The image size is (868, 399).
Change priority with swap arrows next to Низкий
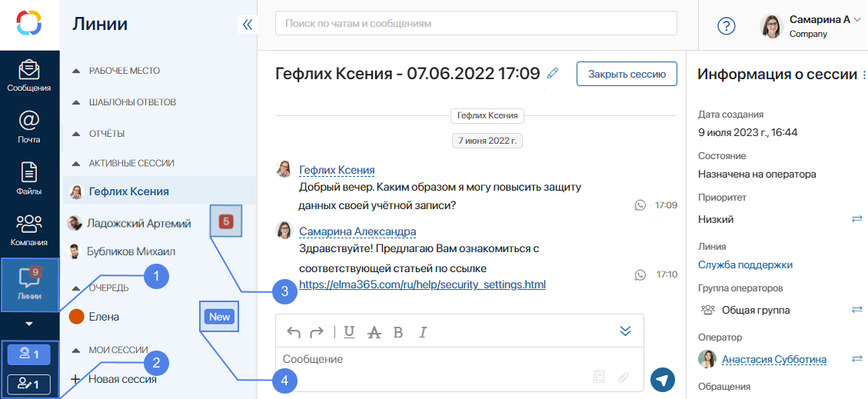coord(857,219)
